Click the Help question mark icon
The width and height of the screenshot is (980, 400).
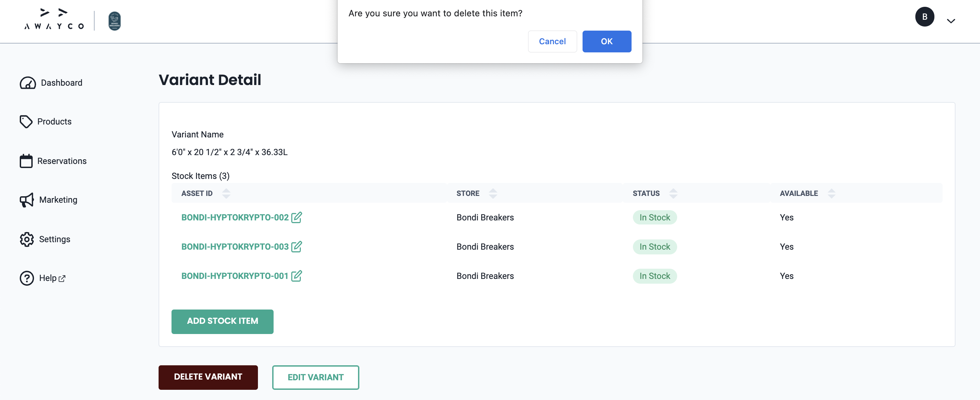pyautogui.click(x=27, y=278)
